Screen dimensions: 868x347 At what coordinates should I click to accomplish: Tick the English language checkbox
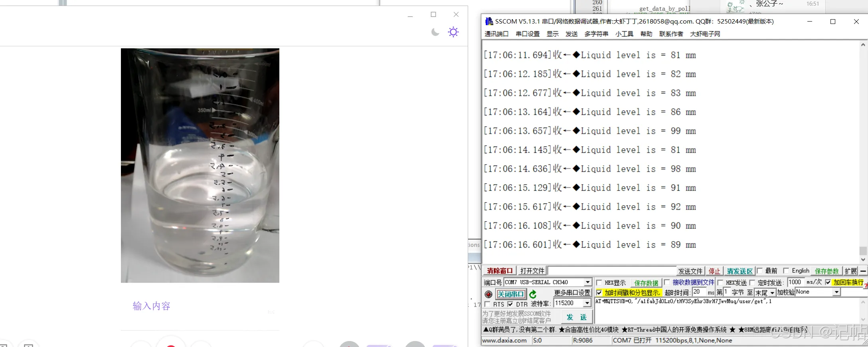pos(786,271)
